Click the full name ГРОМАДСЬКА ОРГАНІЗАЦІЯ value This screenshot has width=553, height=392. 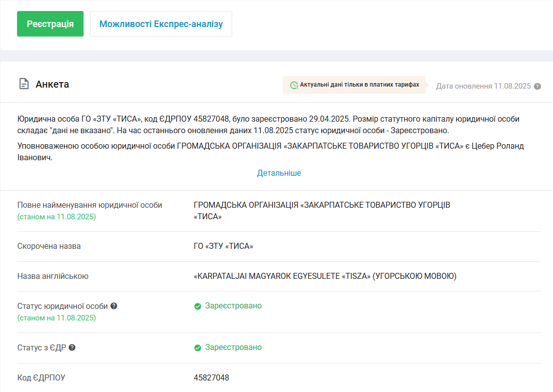pyautogui.click(x=322, y=211)
